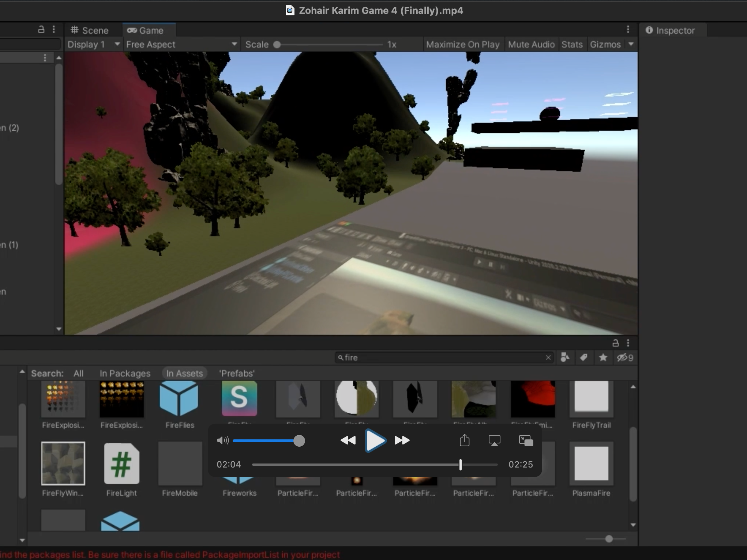Click the hierarchy panel lock icon

coord(41,29)
